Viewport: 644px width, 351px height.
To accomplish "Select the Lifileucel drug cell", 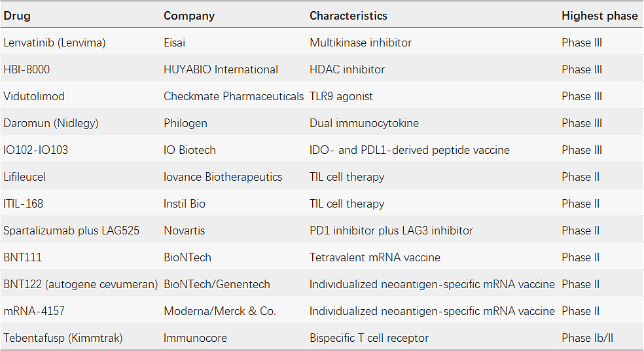I will [x=24, y=177].
